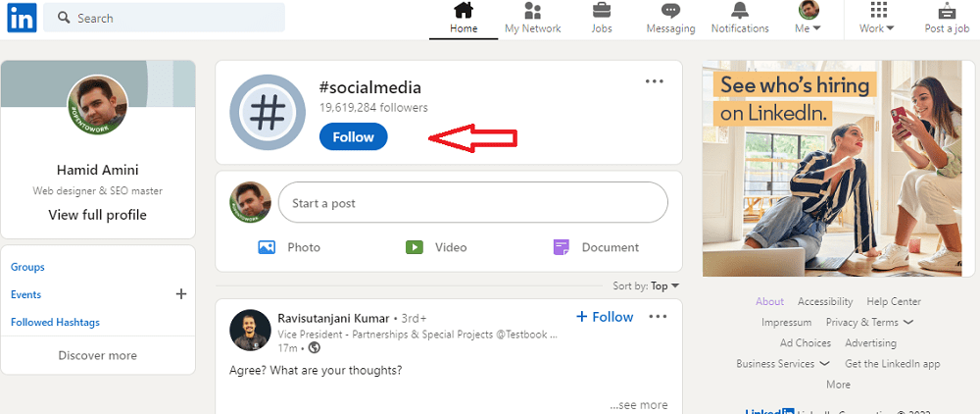Expand the Me profile dropdown

(x=808, y=19)
